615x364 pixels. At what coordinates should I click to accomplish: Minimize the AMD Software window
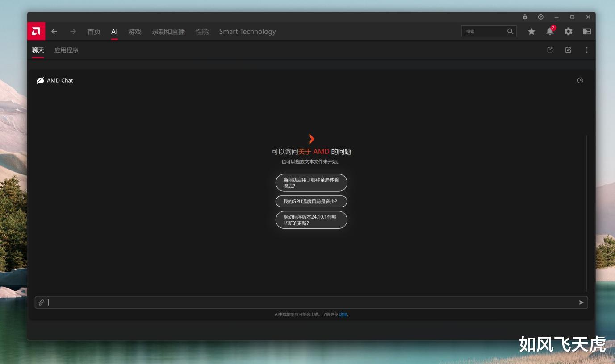[x=556, y=17]
